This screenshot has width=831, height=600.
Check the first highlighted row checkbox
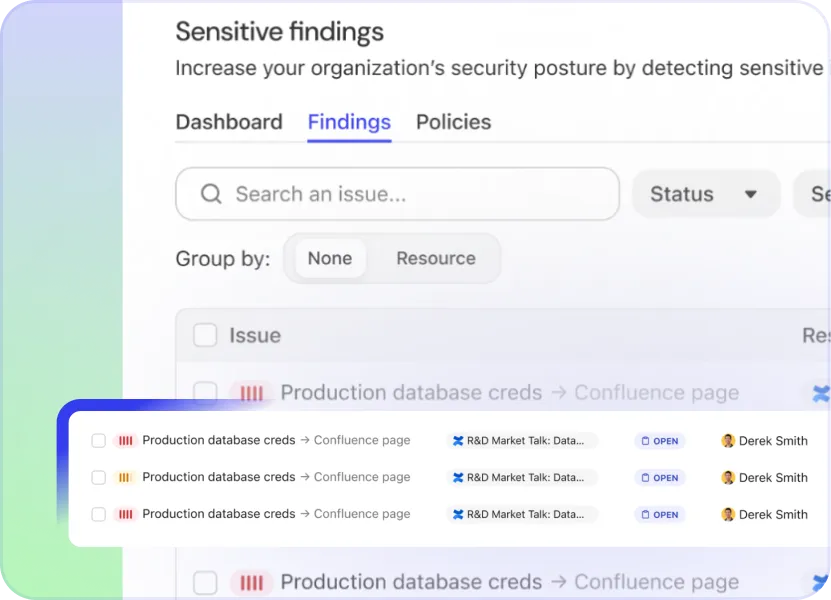98,440
